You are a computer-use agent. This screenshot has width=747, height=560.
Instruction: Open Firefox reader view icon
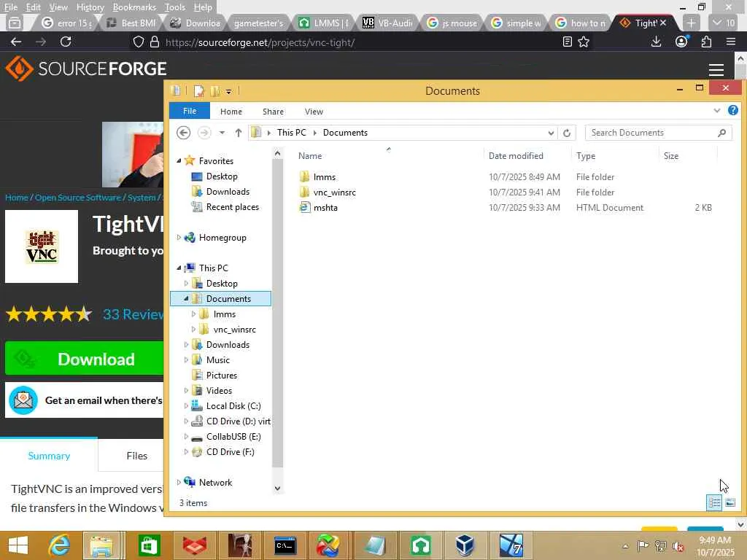point(567,42)
